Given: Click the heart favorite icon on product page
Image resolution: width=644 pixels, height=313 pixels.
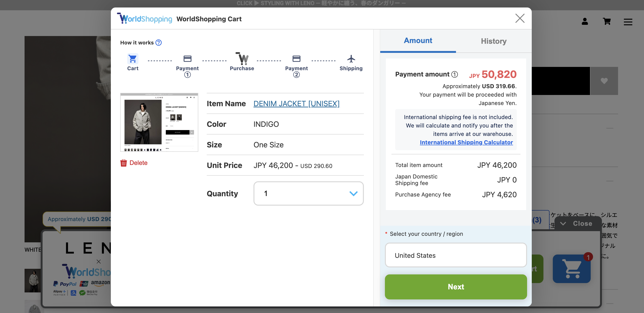Looking at the screenshot, I should coord(604,81).
